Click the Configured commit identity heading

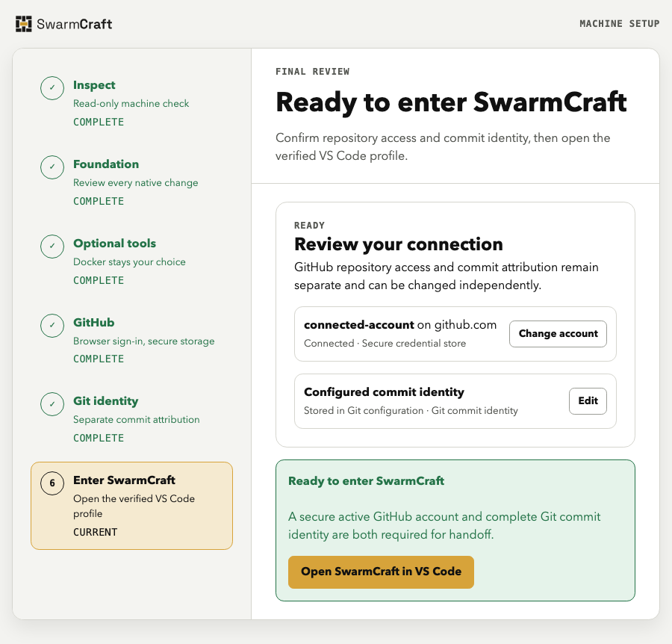point(384,392)
